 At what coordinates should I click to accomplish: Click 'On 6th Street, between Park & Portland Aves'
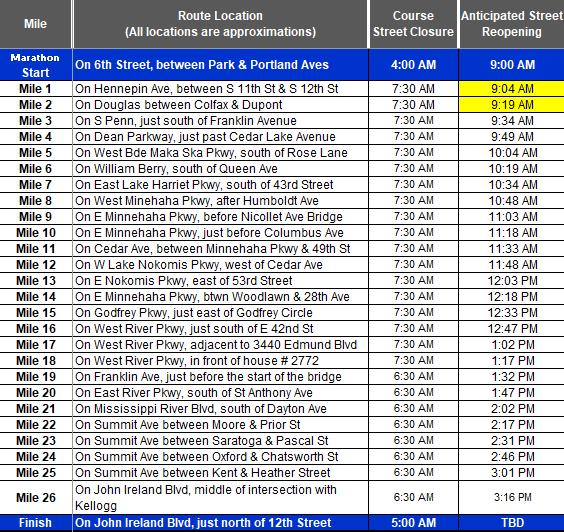(202, 65)
